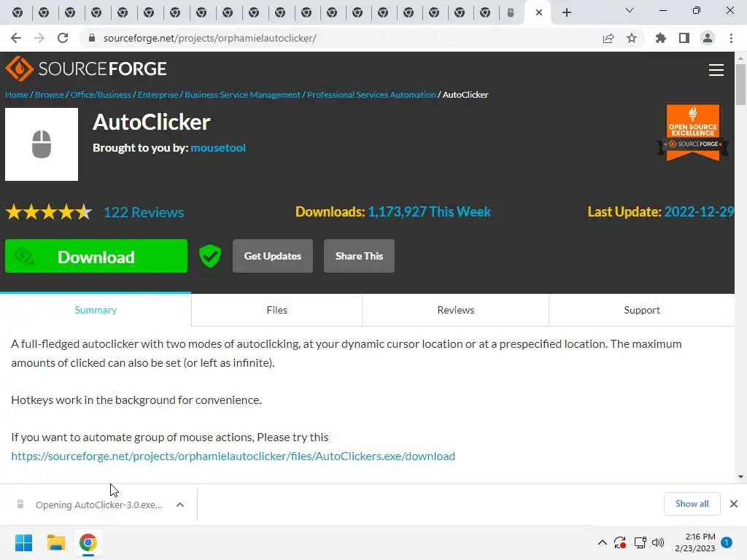Click the SourceForge logo
The image size is (747, 560).
(86, 69)
